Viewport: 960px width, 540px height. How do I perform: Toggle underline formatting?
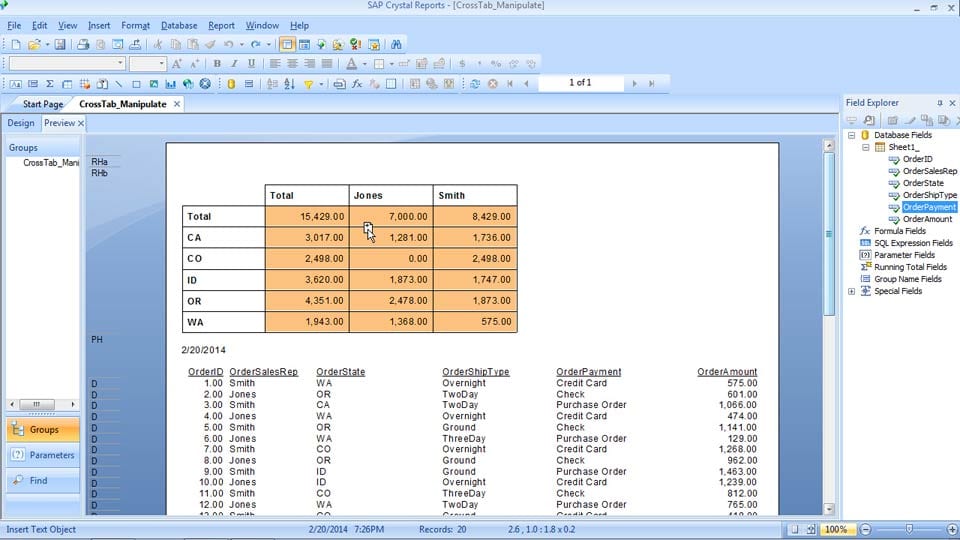[251, 64]
